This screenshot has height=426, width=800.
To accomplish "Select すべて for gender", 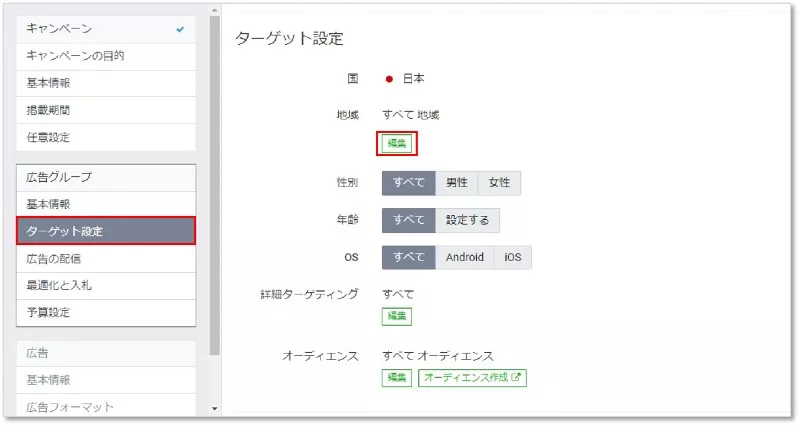I will pyautogui.click(x=408, y=183).
